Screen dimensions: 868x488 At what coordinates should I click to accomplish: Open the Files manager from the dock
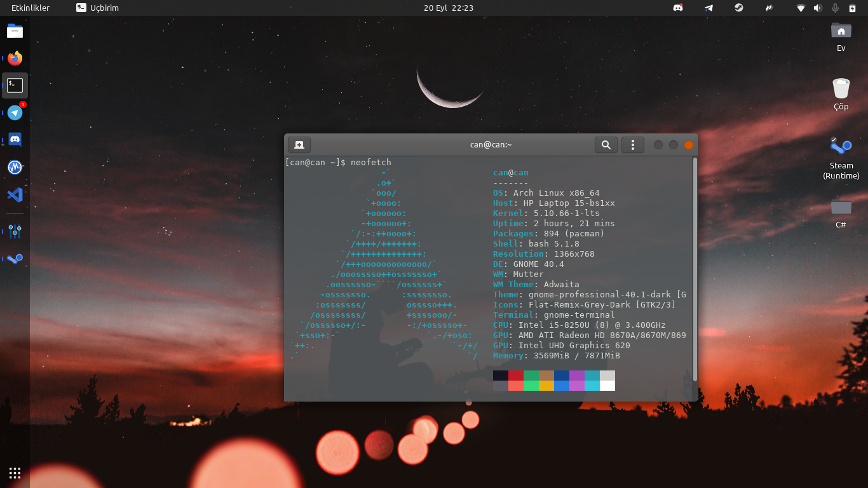coord(15,31)
